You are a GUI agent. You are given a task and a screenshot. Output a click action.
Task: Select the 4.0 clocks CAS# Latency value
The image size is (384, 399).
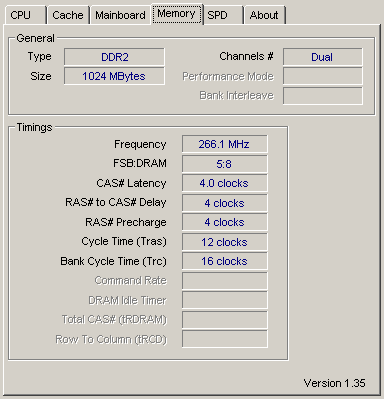coord(224,183)
